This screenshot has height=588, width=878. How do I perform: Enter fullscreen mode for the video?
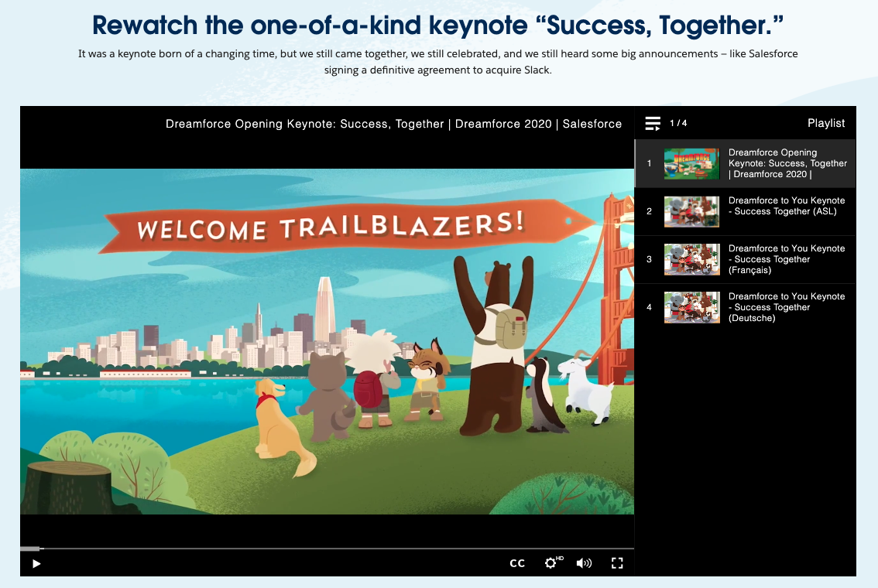click(x=617, y=563)
